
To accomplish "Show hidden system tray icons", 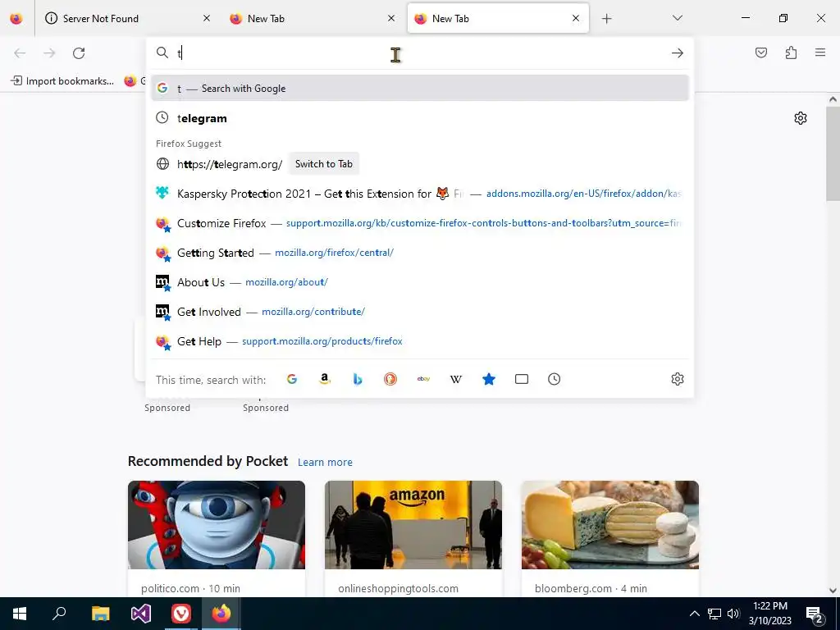I will click(x=694, y=614).
